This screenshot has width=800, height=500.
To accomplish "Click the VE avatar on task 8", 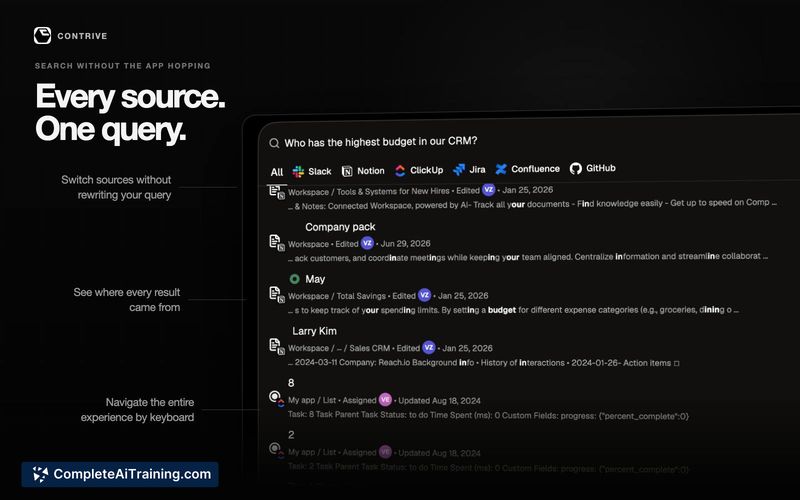I will tap(385, 400).
